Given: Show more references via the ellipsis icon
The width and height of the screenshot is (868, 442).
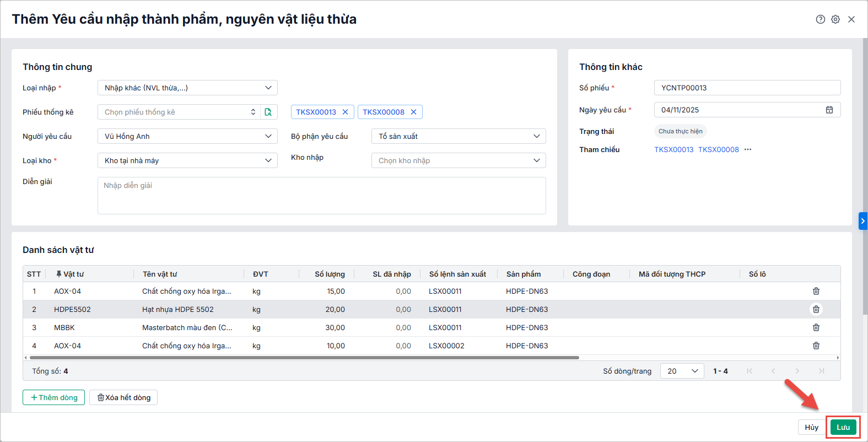Looking at the screenshot, I should coord(748,149).
